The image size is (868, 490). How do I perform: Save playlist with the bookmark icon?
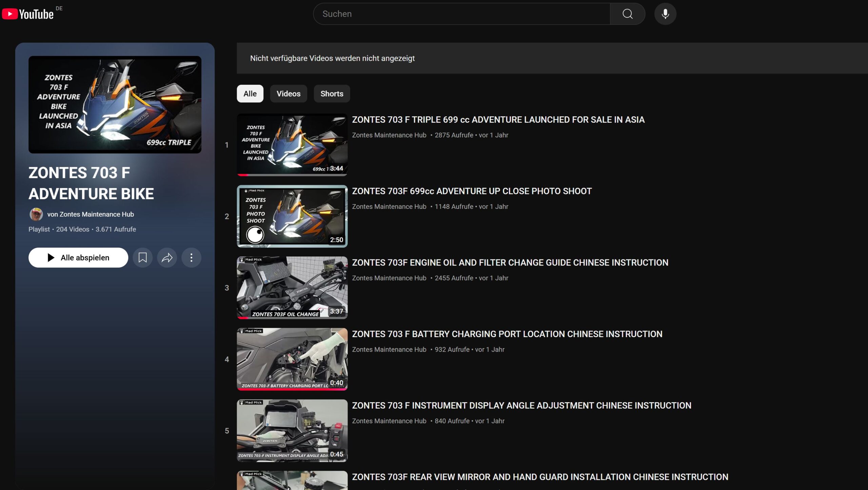coord(143,258)
